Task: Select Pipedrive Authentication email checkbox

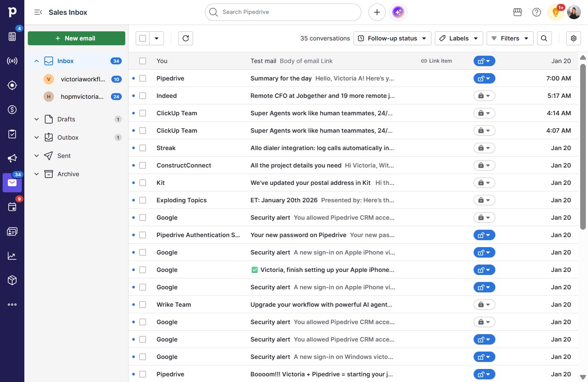Action: pos(143,235)
